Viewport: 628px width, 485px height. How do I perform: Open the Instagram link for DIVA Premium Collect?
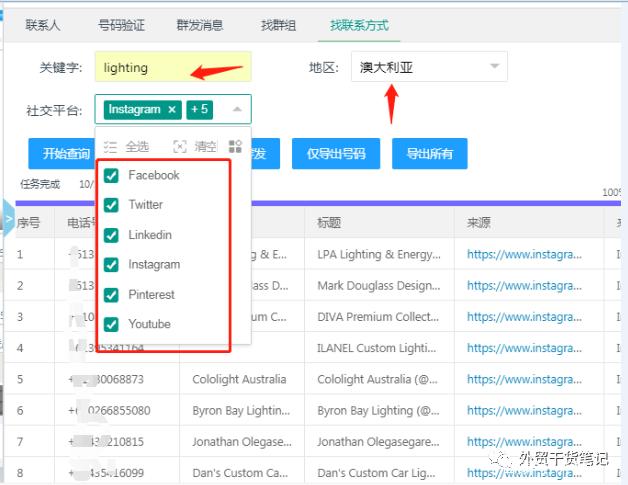pyautogui.click(x=524, y=317)
